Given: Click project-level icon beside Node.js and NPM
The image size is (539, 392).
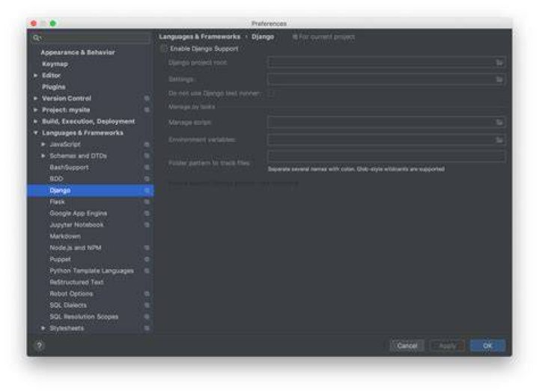Looking at the screenshot, I should 147,248.
